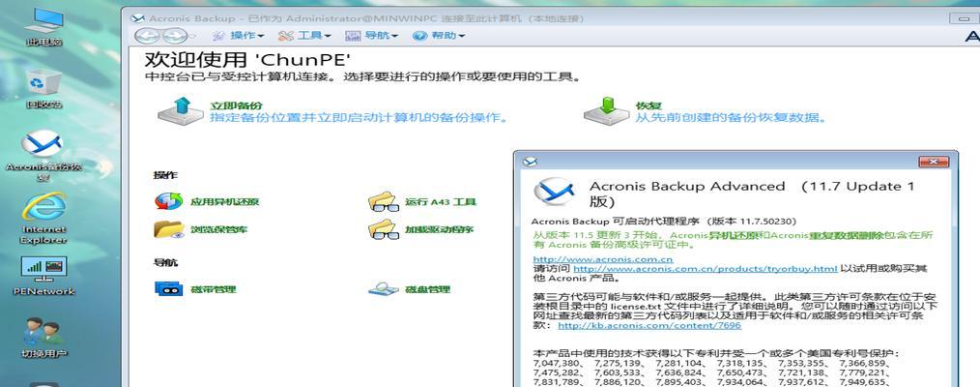
Task: Click the Acronis logo in About dialog
Action: 556,193
